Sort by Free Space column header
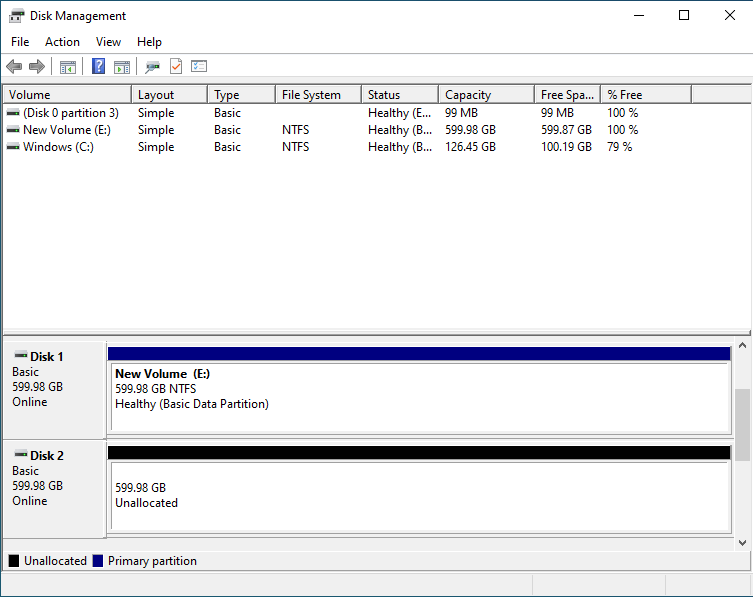 click(x=568, y=95)
